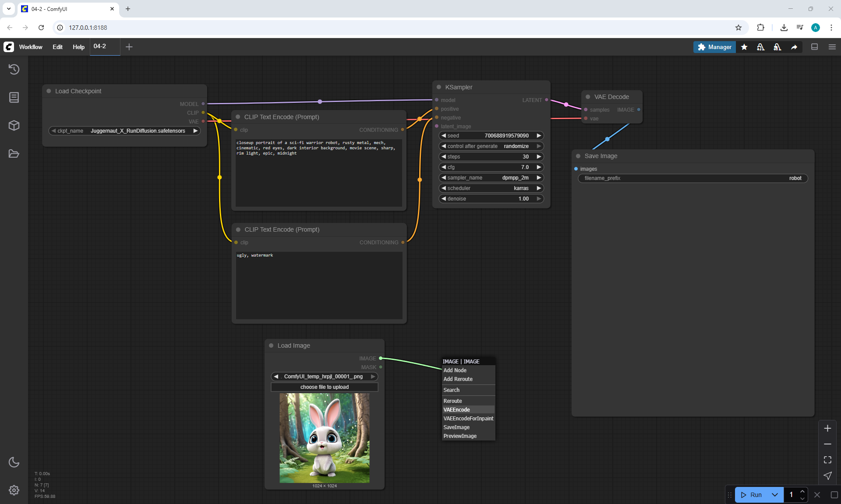This screenshot has height=504, width=841.
Task: Click the share arrow icon in toolbar
Action: click(x=794, y=47)
